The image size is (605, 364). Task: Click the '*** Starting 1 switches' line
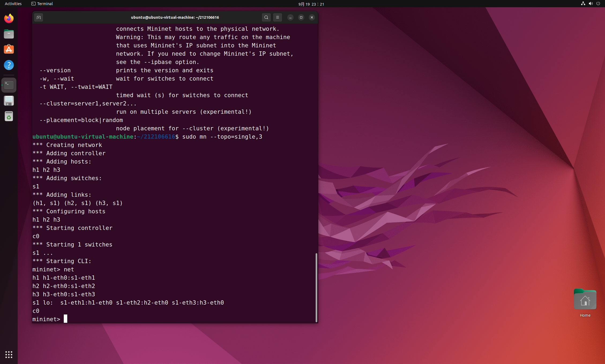click(x=72, y=245)
